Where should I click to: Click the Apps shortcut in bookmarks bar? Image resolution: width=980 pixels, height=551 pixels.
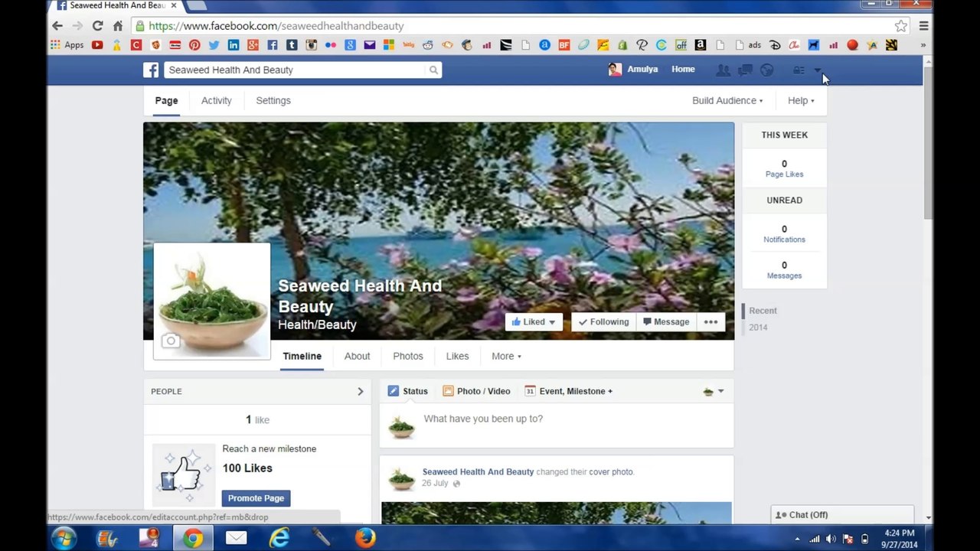67,45
